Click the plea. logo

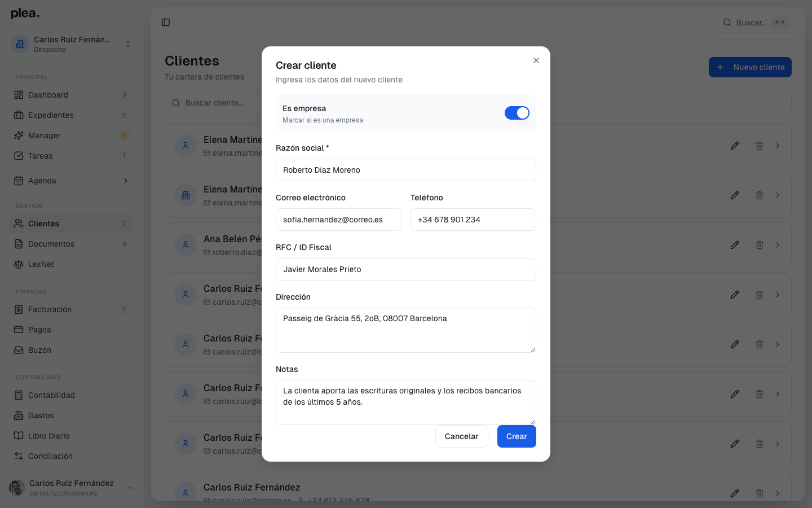pos(25,14)
